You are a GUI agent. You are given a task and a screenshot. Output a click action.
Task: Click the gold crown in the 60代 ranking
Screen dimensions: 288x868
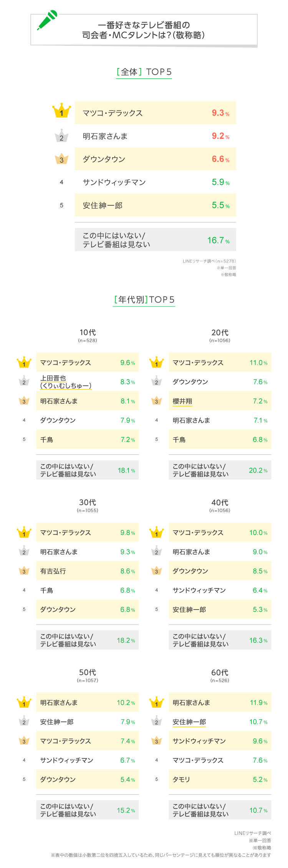(156, 702)
